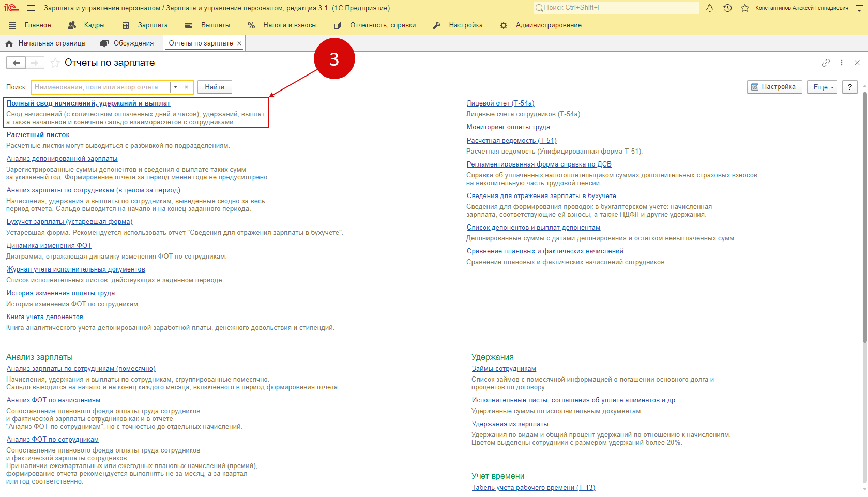This screenshot has height=497, width=868.
Task: Open Исполнительные листы, соглашения об уплате алиментов
Action: [x=574, y=400]
